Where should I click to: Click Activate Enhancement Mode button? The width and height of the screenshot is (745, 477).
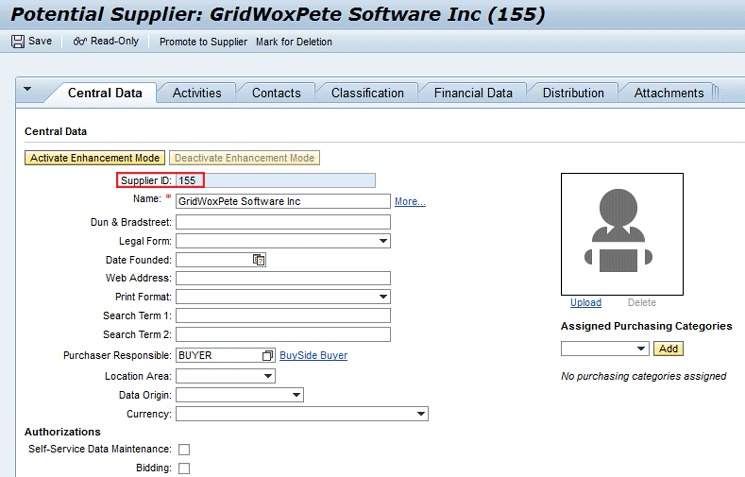[95, 158]
